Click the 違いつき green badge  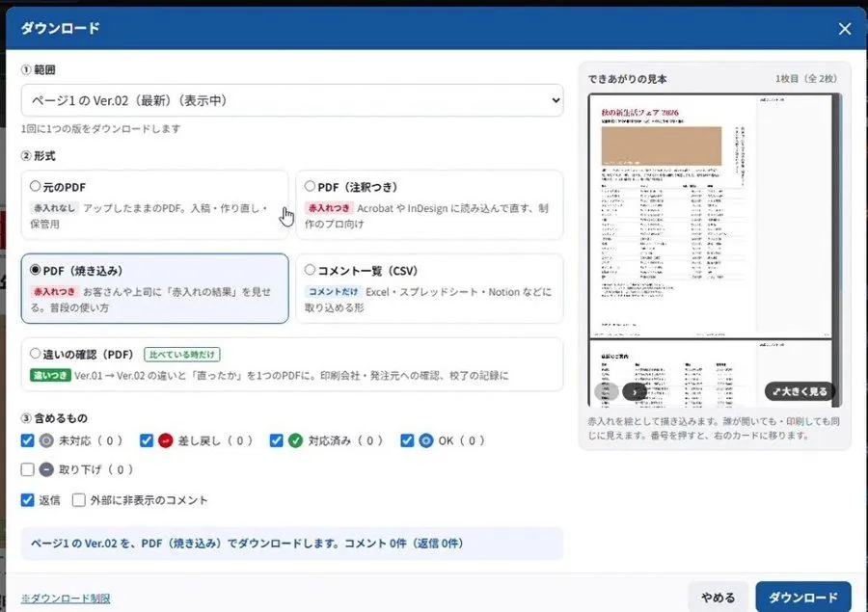50,375
